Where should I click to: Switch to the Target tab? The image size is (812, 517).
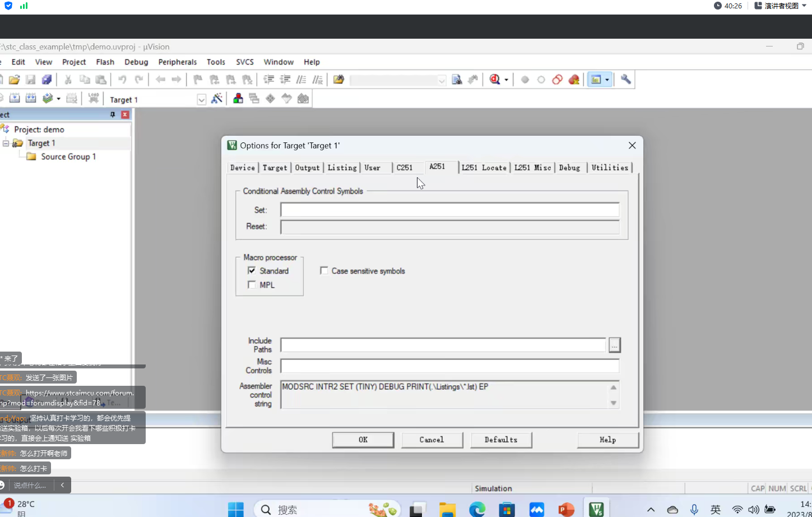click(x=275, y=168)
